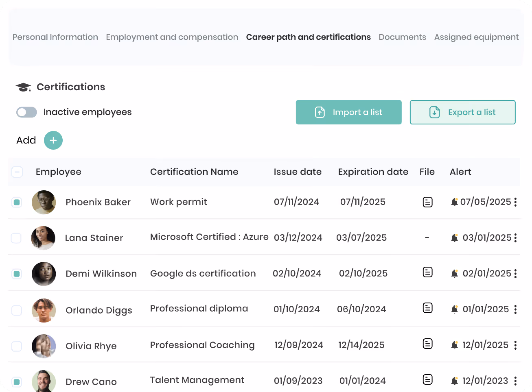
Task: Click alert bell icon for Orlando Diggs
Action: pos(455,309)
